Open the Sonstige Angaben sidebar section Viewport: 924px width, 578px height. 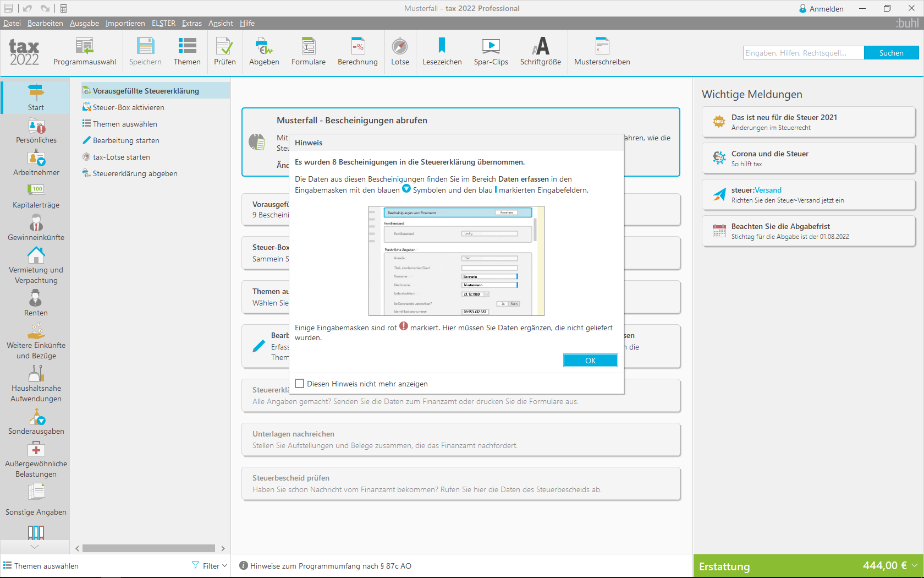click(x=36, y=500)
